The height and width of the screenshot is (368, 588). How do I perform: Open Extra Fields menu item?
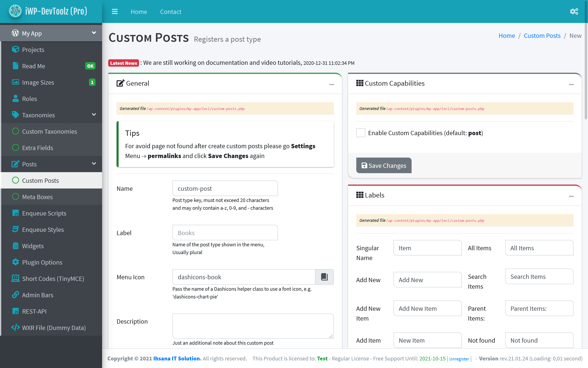52,147
